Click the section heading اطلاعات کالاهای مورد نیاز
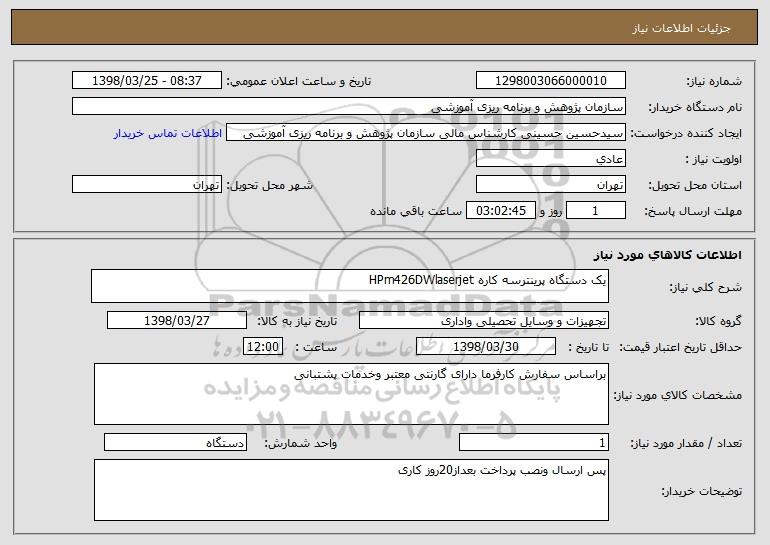 (x=667, y=255)
